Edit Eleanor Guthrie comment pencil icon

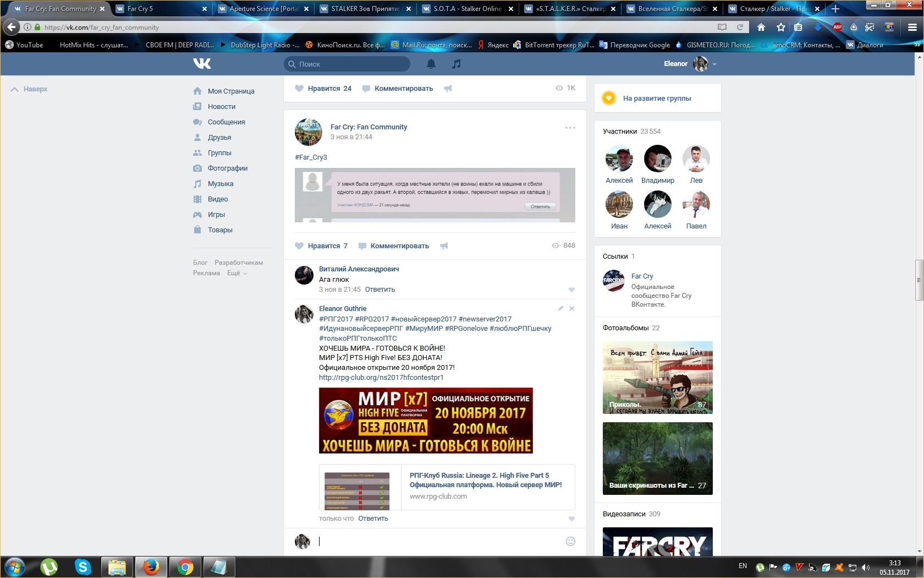pyautogui.click(x=560, y=309)
